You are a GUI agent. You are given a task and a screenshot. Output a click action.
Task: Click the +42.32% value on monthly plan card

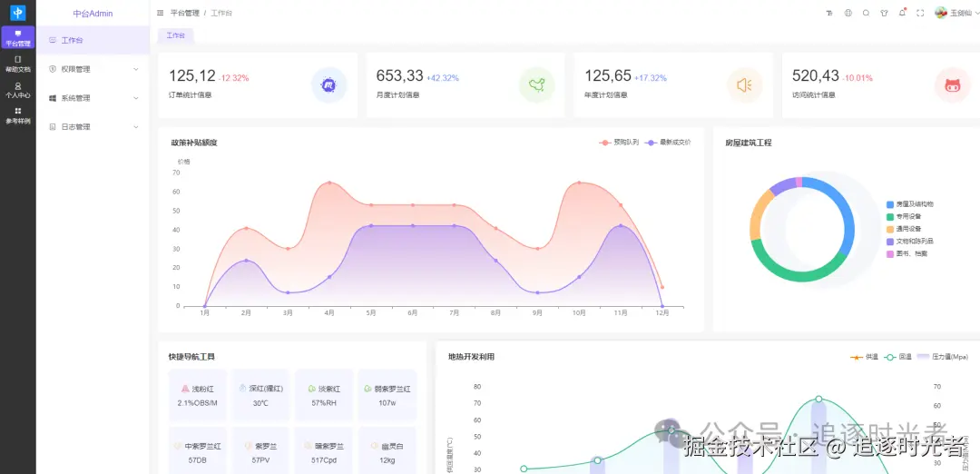click(x=443, y=78)
